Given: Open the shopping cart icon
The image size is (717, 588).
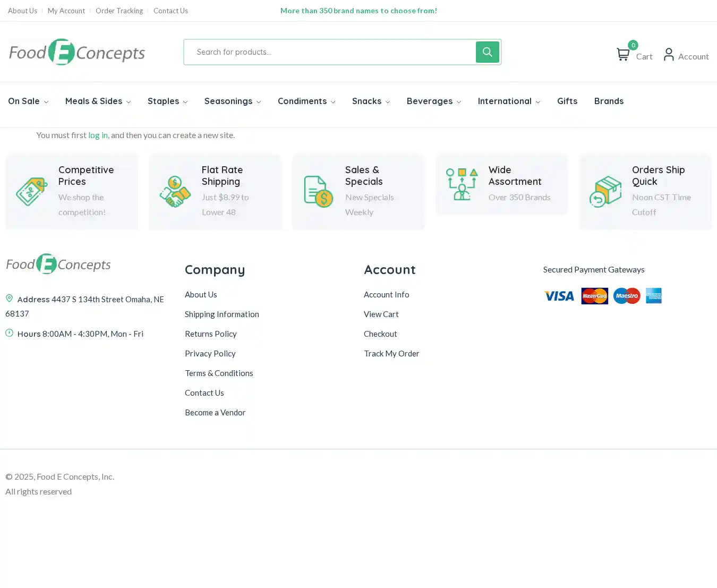Looking at the screenshot, I should click(x=623, y=55).
